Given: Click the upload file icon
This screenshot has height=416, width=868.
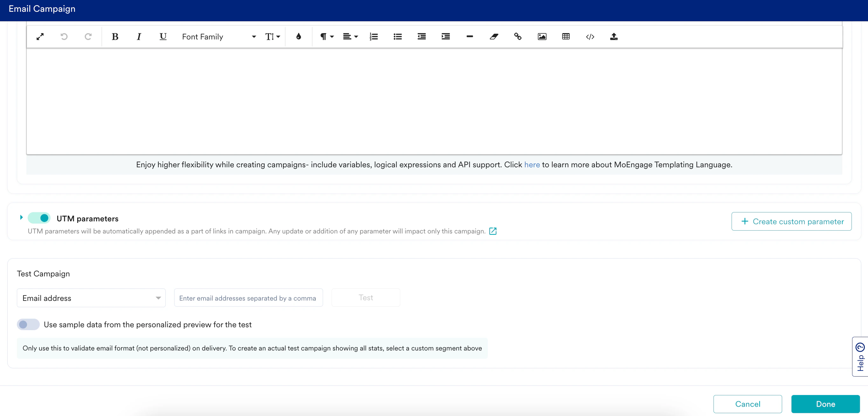Looking at the screenshot, I should click(x=614, y=36).
